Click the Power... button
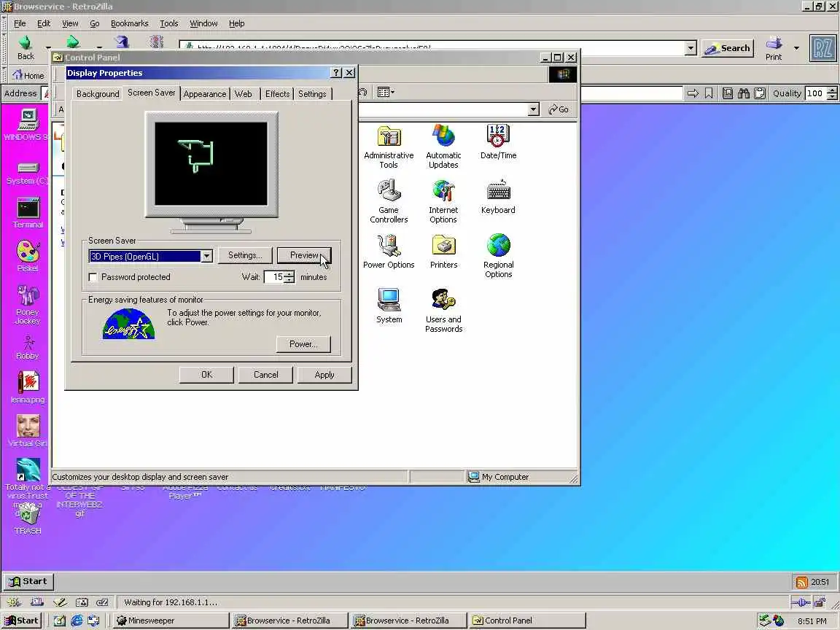 (303, 344)
